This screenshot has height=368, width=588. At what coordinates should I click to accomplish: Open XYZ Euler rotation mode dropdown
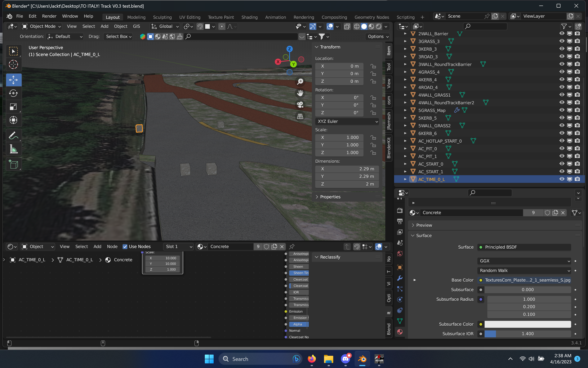tap(347, 122)
